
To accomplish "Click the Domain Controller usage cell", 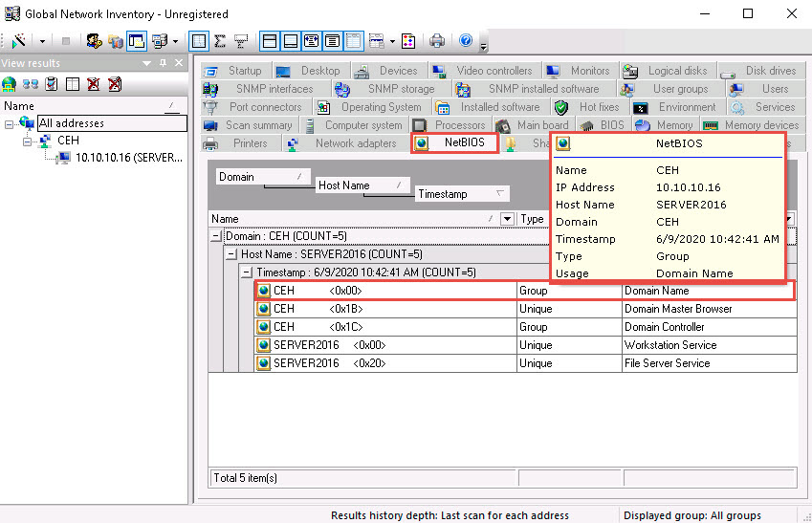I will click(x=709, y=327).
